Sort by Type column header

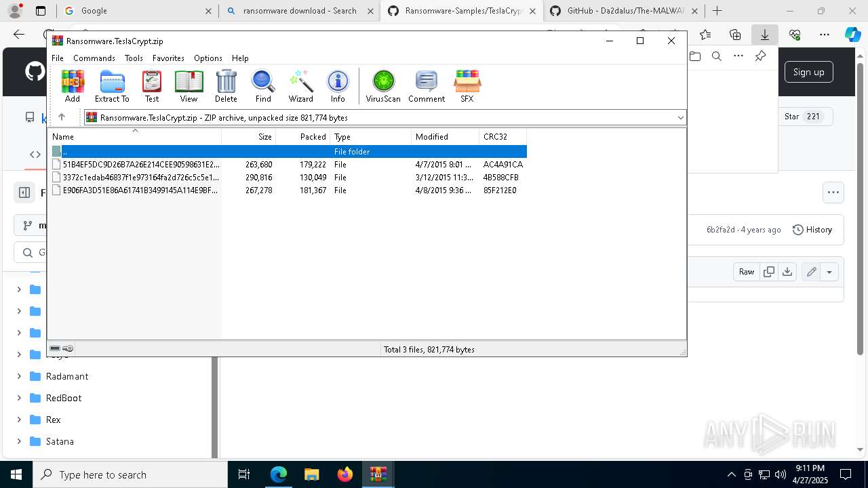coord(370,136)
